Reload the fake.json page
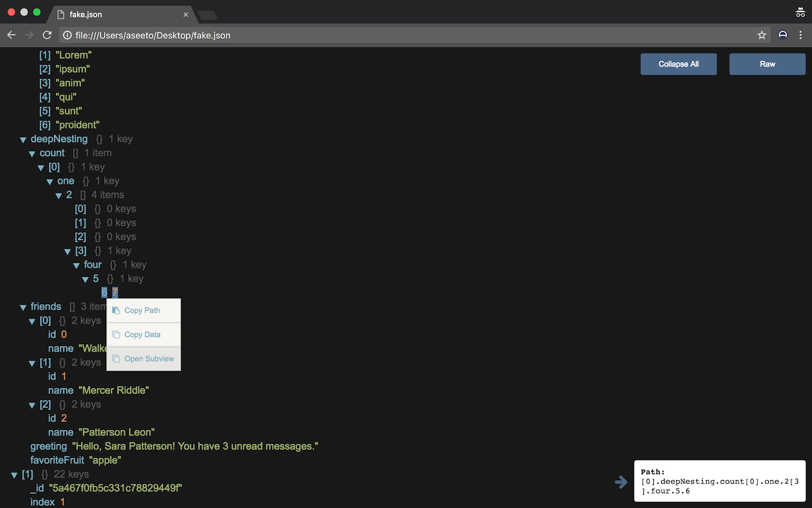Image resolution: width=812 pixels, height=508 pixels. point(47,36)
